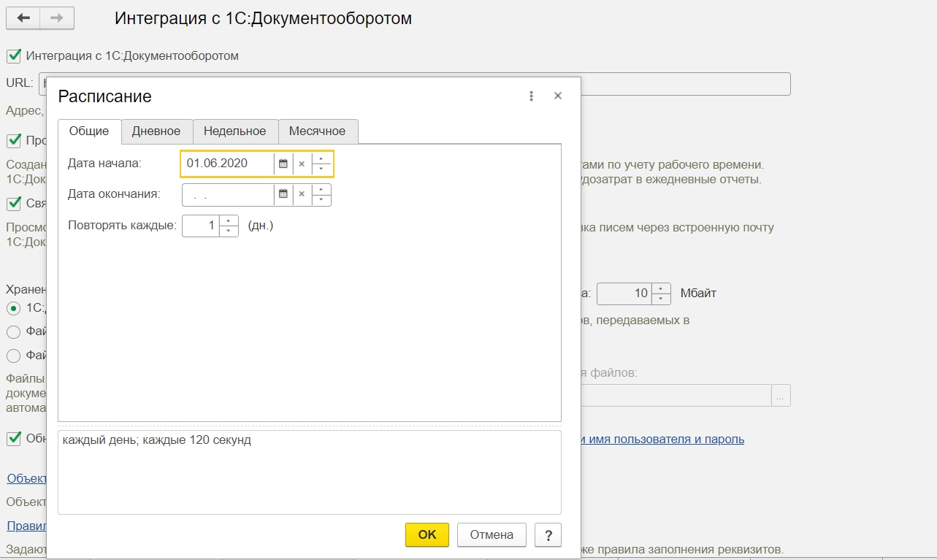Clear the Дата окончания field

coord(302,195)
